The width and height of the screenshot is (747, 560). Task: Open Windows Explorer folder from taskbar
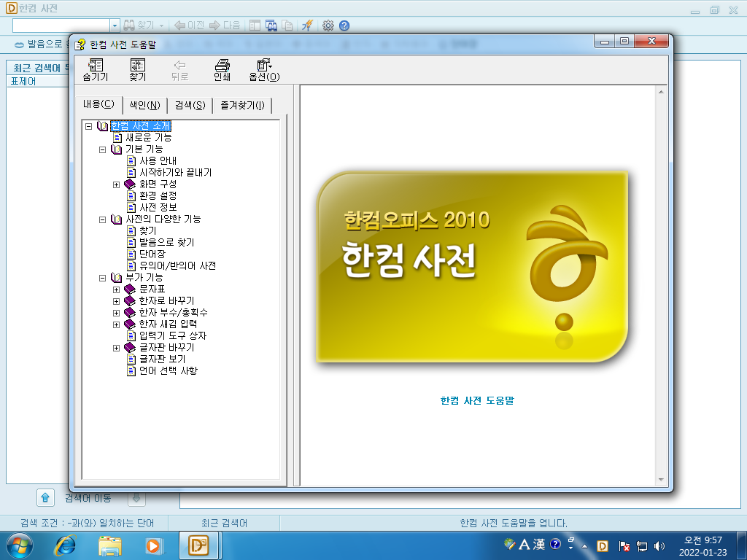109,545
